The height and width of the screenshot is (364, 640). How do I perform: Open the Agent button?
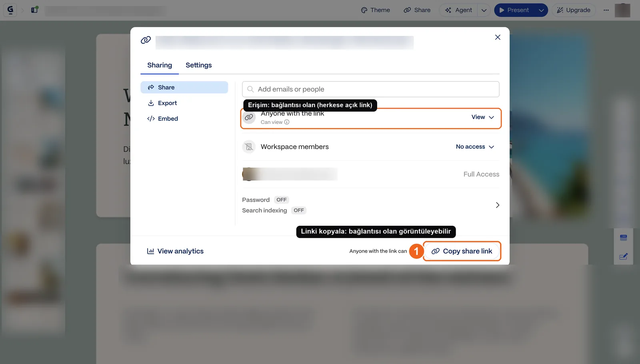[x=458, y=10]
